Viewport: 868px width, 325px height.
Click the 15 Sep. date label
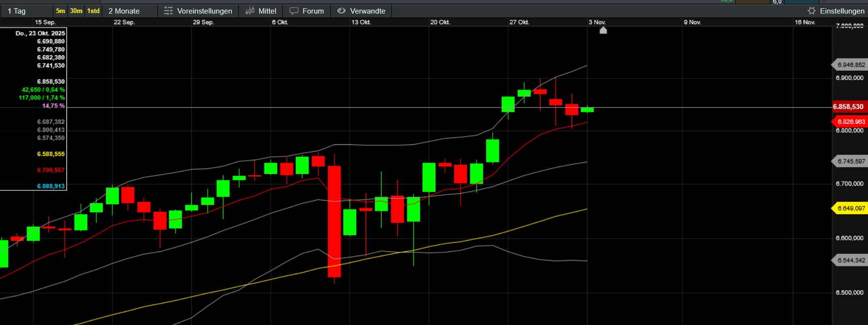(x=45, y=22)
